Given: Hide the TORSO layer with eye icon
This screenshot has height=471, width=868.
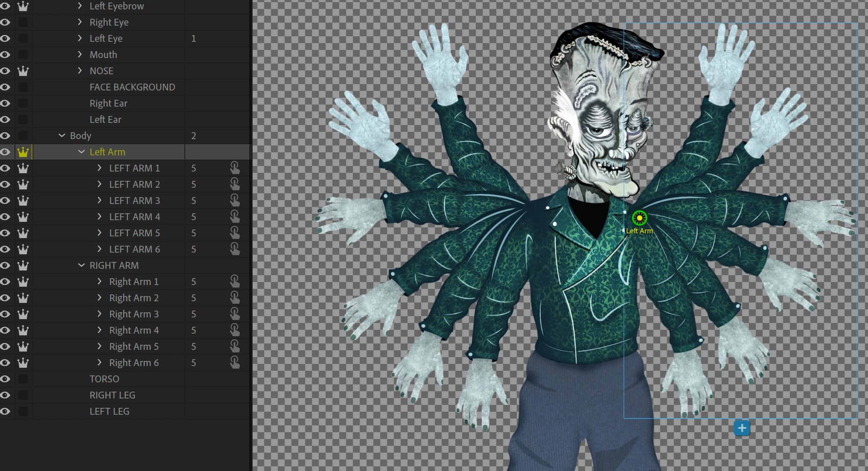Looking at the screenshot, I should [5, 379].
